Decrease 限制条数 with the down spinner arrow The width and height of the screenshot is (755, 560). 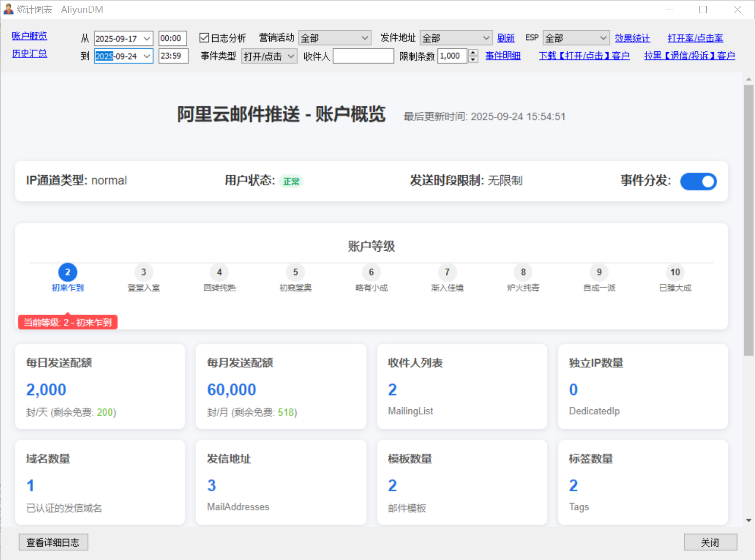[473, 60]
